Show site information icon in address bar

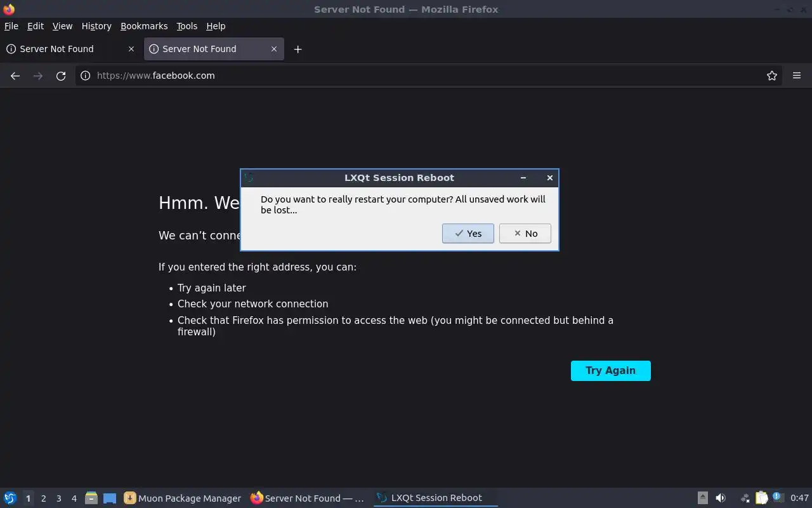point(86,76)
